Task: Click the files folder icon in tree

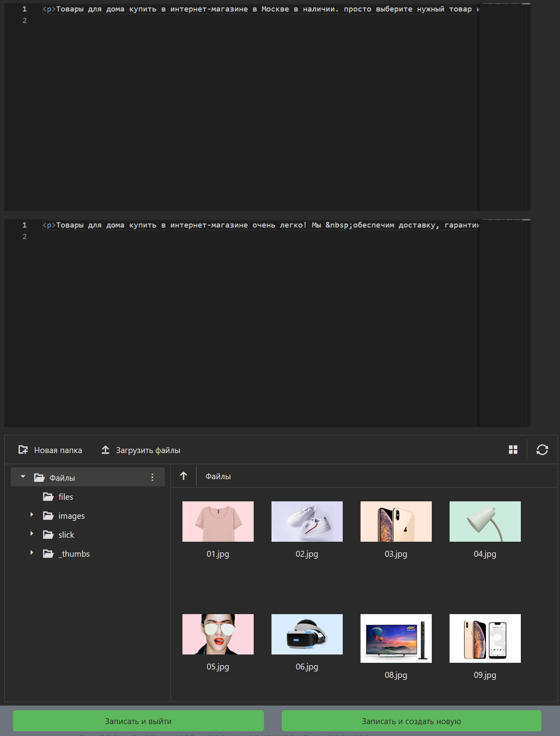Action: click(x=48, y=497)
